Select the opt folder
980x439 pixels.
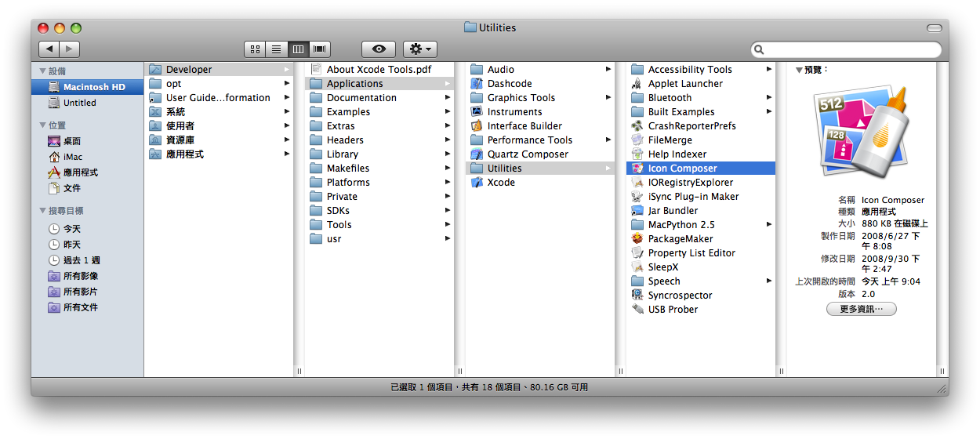point(220,84)
